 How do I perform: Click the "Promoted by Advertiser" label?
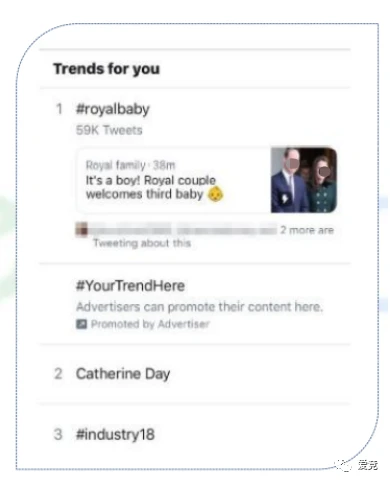pyautogui.click(x=150, y=324)
